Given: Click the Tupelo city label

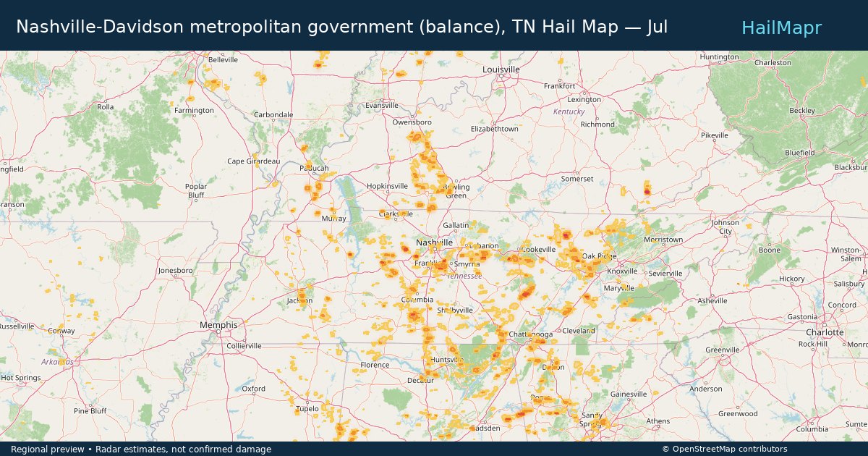Looking at the screenshot, I should click(307, 409).
